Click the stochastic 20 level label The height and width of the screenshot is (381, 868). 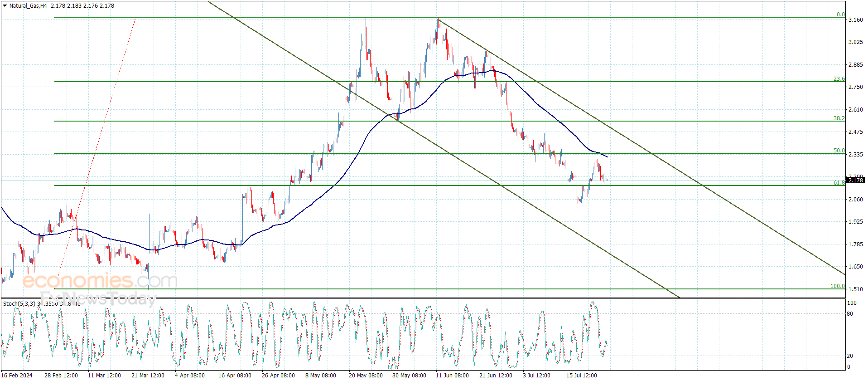(849, 356)
